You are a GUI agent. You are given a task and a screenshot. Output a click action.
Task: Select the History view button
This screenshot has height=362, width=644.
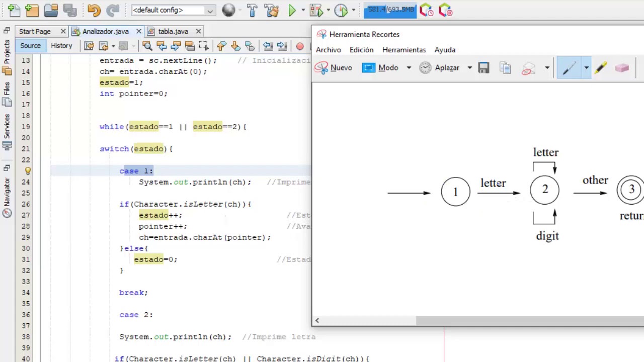point(61,46)
